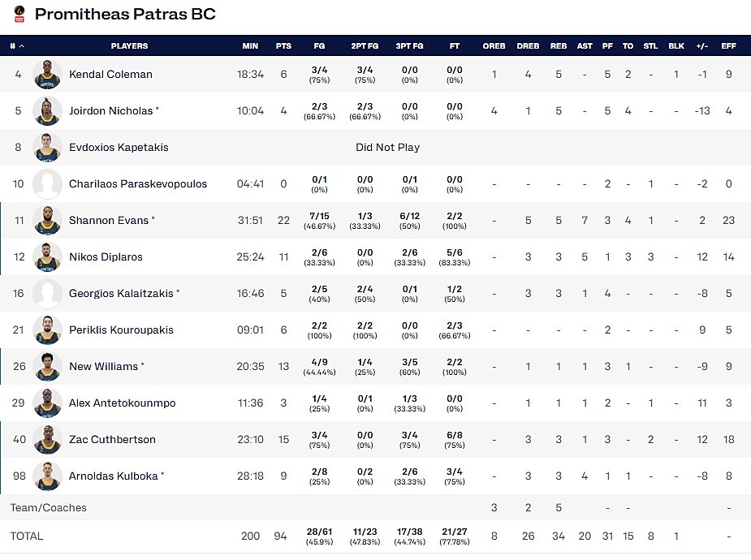This screenshot has width=751, height=560.
Task: Open Alex Antetokounmpo player link
Action: click(x=122, y=403)
